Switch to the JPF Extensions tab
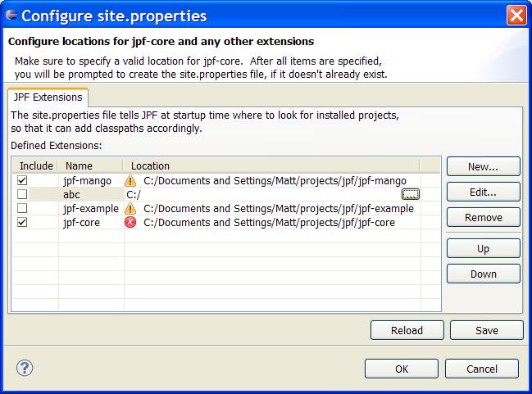532x394 pixels. click(x=48, y=97)
